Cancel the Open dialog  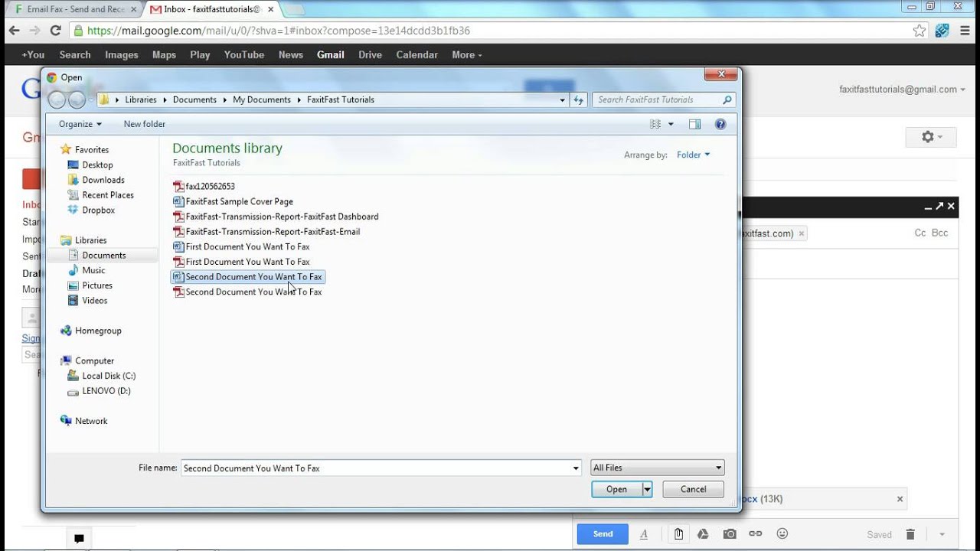click(693, 489)
